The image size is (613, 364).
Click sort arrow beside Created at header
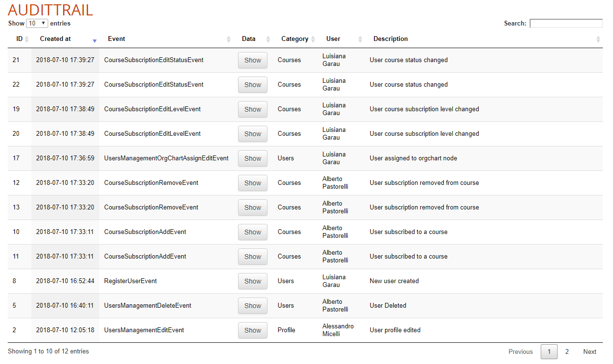coord(94,40)
